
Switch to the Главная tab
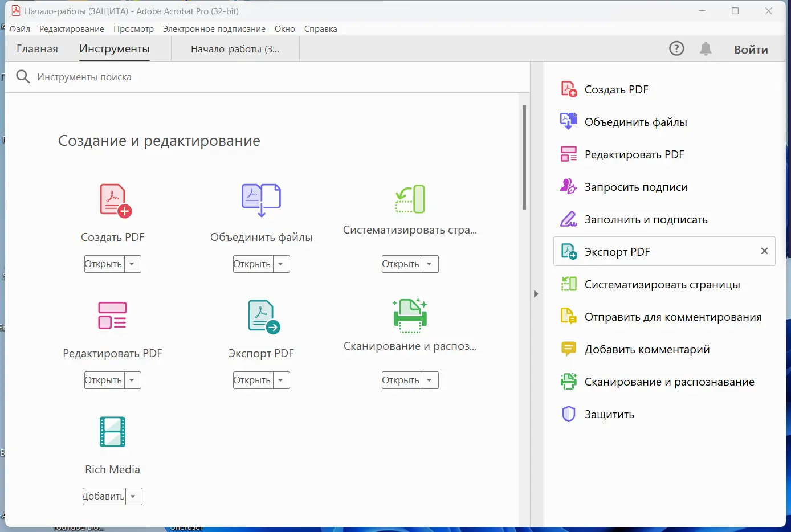click(37, 48)
